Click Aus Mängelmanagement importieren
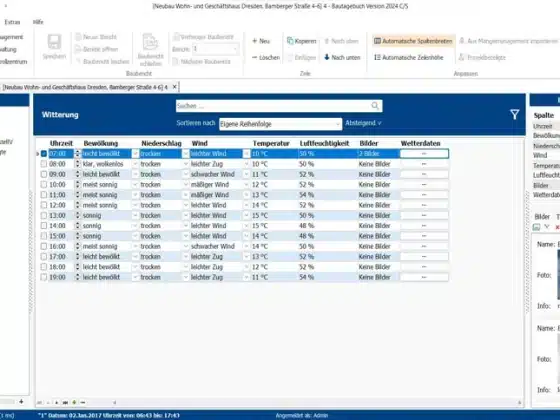The width and height of the screenshot is (560, 420). click(509, 41)
